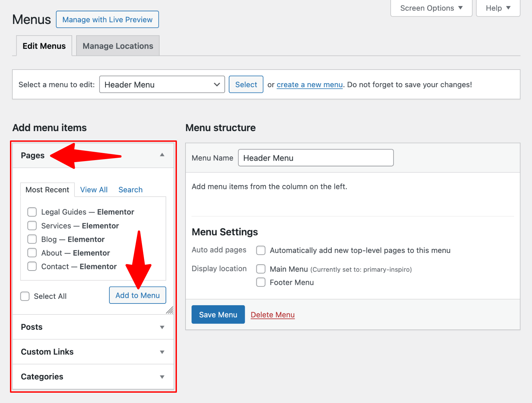Viewport: 532px width, 403px height.
Task: Expand the Posts section
Action: [162, 327]
